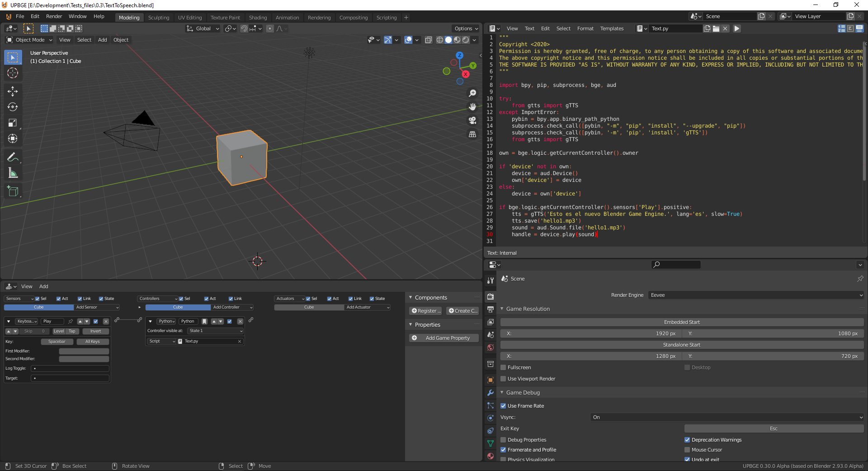Pin the Scene properties panel
The height and width of the screenshot is (471, 868).
point(860,279)
